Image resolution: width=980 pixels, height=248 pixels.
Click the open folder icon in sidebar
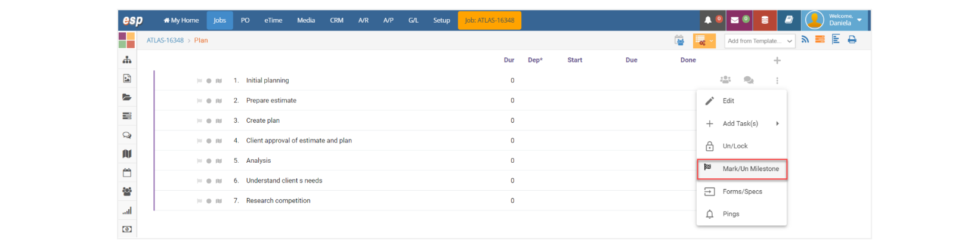(x=127, y=97)
